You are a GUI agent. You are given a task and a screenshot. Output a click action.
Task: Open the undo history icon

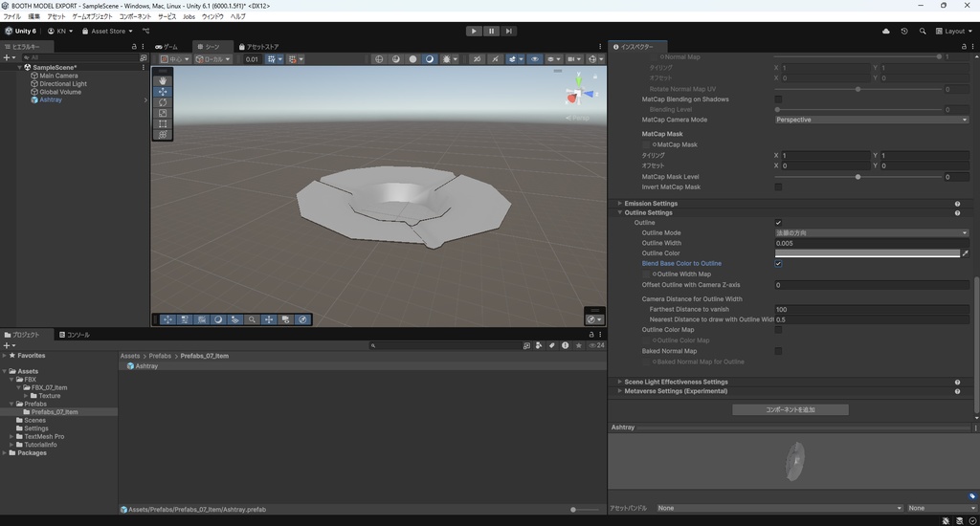click(903, 31)
